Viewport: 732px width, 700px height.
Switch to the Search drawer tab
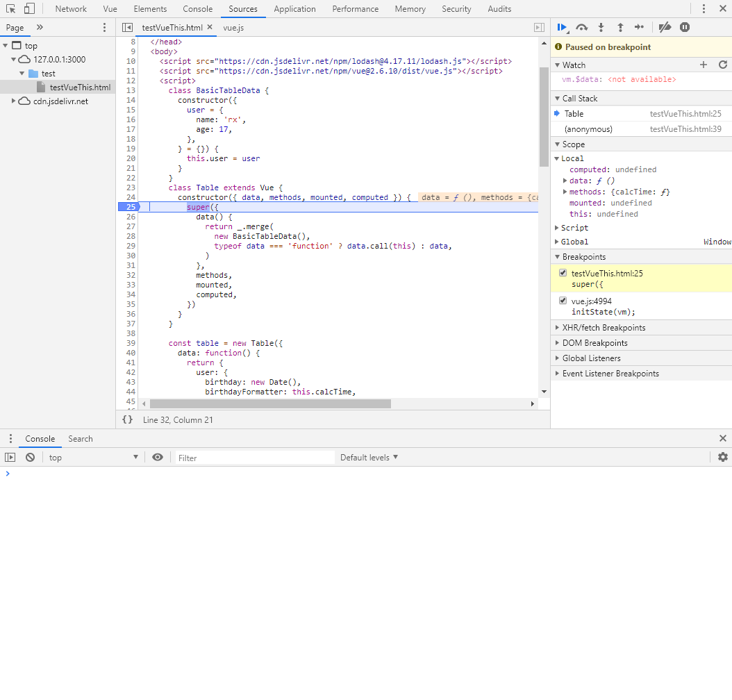[x=81, y=439]
